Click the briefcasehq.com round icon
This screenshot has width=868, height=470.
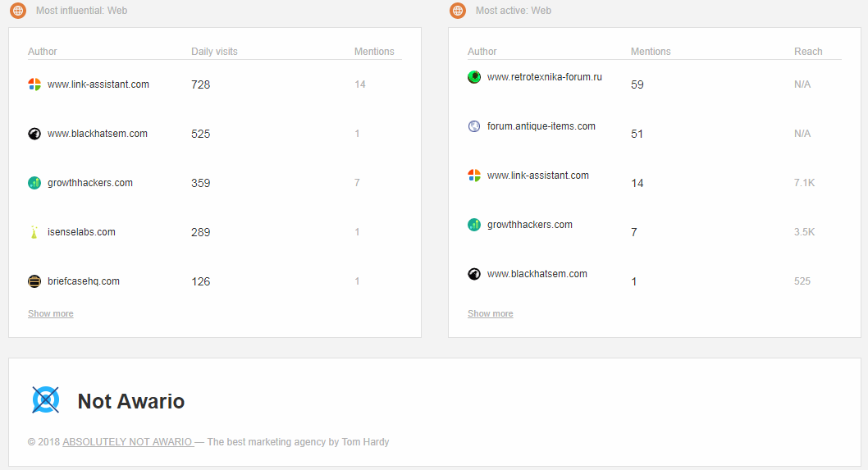coord(34,281)
